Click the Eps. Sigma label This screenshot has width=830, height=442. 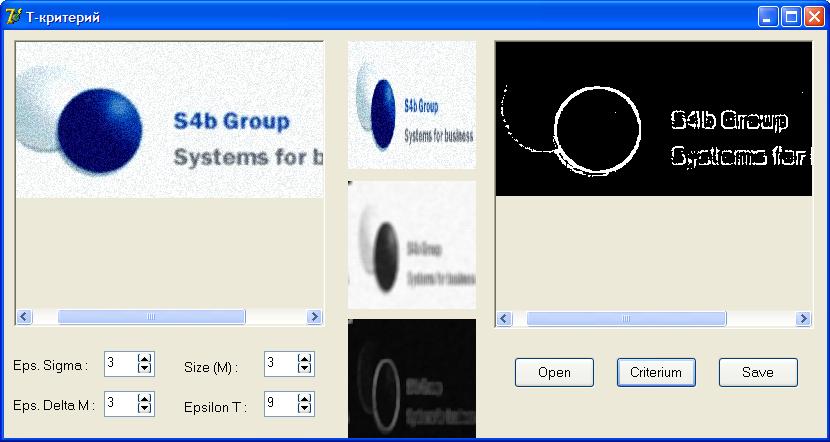pos(50,365)
